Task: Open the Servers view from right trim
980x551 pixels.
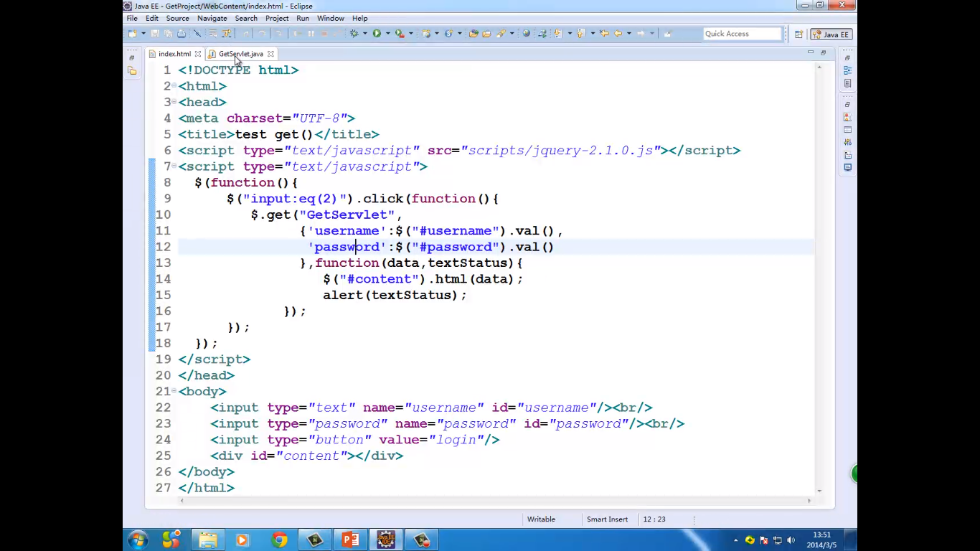Action: coord(847,142)
